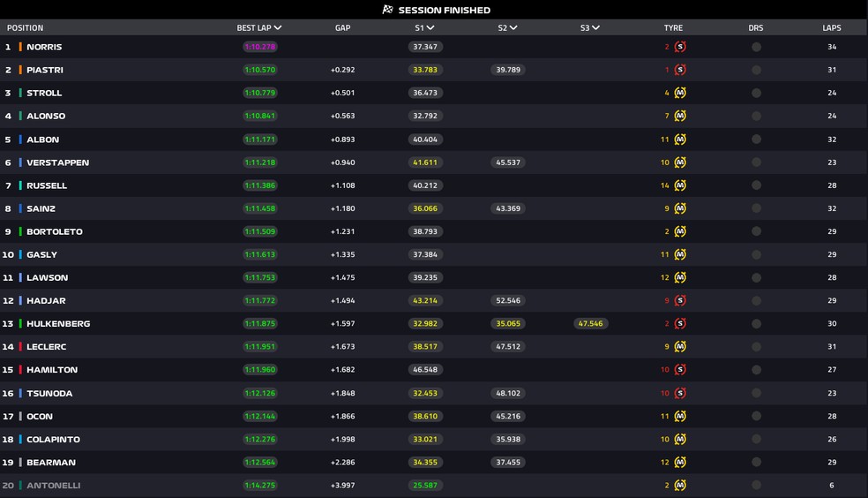This screenshot has height=498, width=868.
Task: Click Piastri's S2 time 39.789
Action: pyautogui.click(x=508, y=70)
